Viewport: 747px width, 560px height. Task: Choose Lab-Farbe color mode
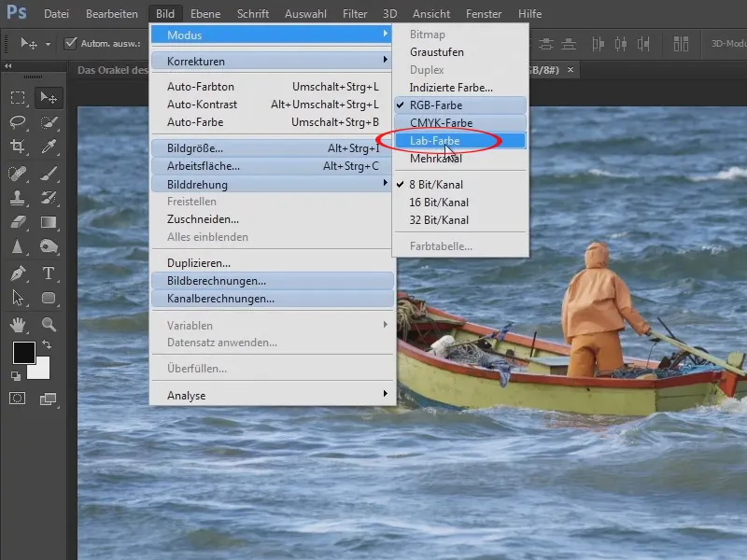pyautogui.click(x=460, y=141)
